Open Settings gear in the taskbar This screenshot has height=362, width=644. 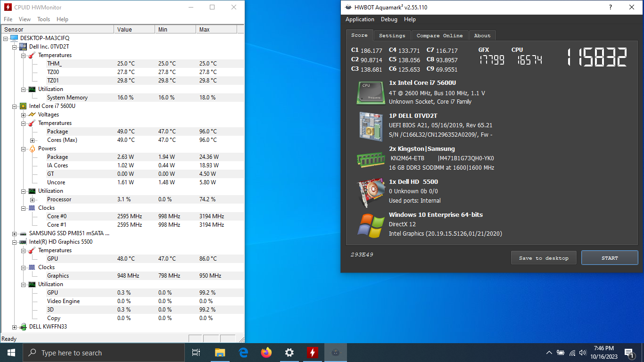pyautogui.click(x=289, y=353)
